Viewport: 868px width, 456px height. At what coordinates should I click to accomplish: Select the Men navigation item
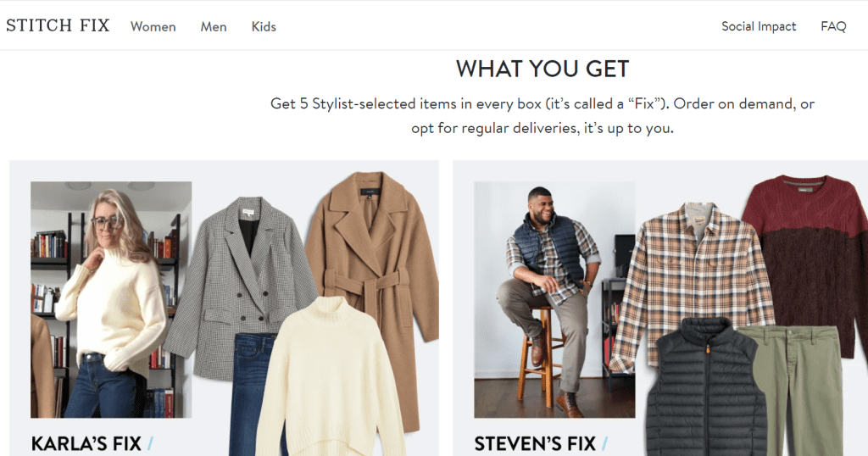[214, 26]
